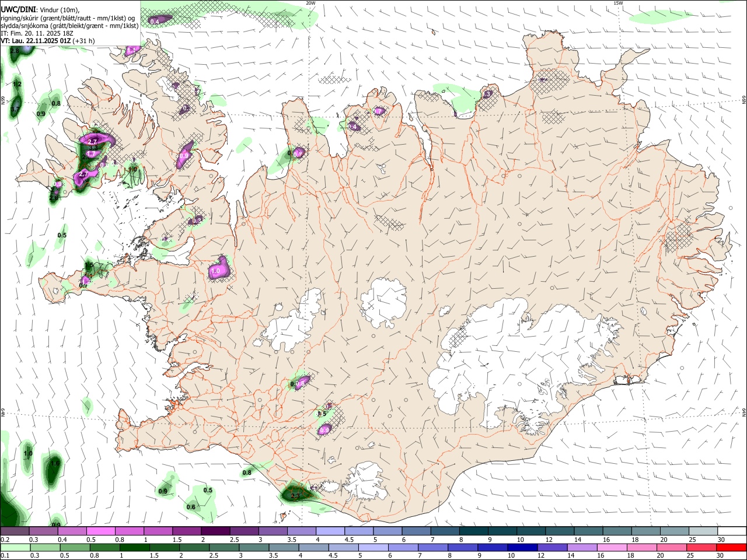Image resolution: width=747 pixels, height=560 pixels.
Task: Click the UWC/DINI title text
Action: 19,9
